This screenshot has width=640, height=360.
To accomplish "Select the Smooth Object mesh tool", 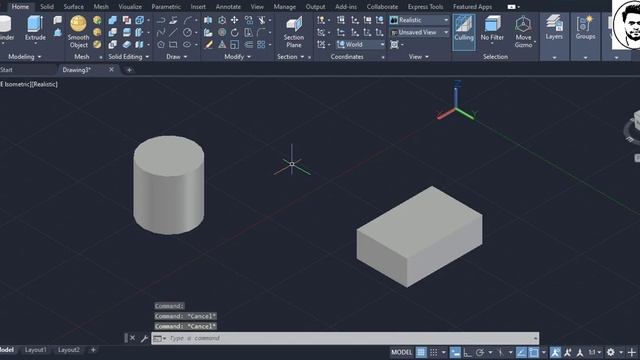I will pos(78,32).
